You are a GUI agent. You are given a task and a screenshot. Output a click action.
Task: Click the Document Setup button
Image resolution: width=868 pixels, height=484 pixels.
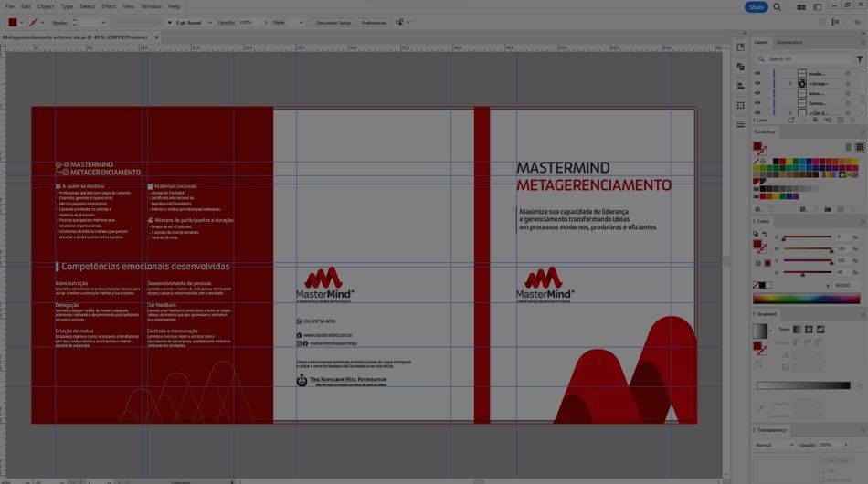[x=333, y=23]
